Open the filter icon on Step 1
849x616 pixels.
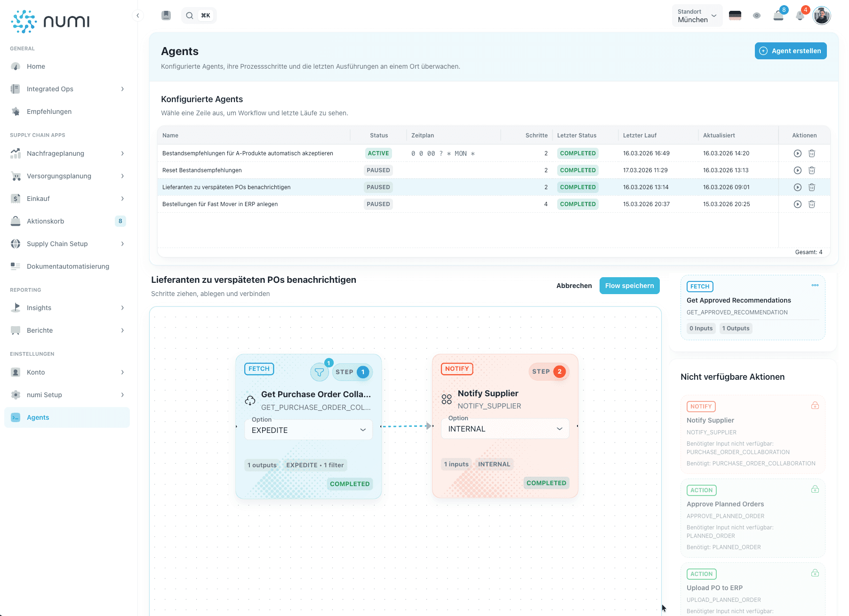pos(319,372)
